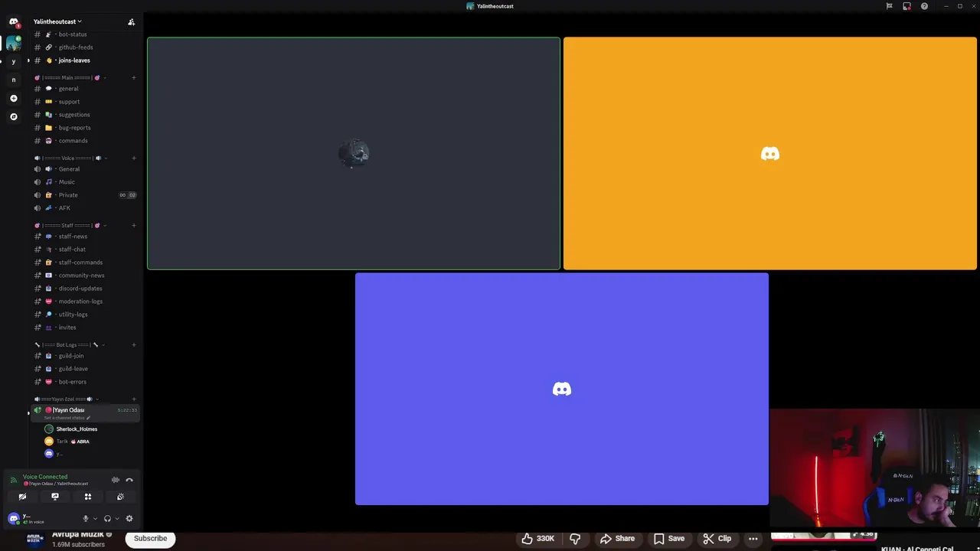The height and width of the screenshot is (551, 980).
Task: Click the Discord inbox flag icon in title bar
Action: 889,6
